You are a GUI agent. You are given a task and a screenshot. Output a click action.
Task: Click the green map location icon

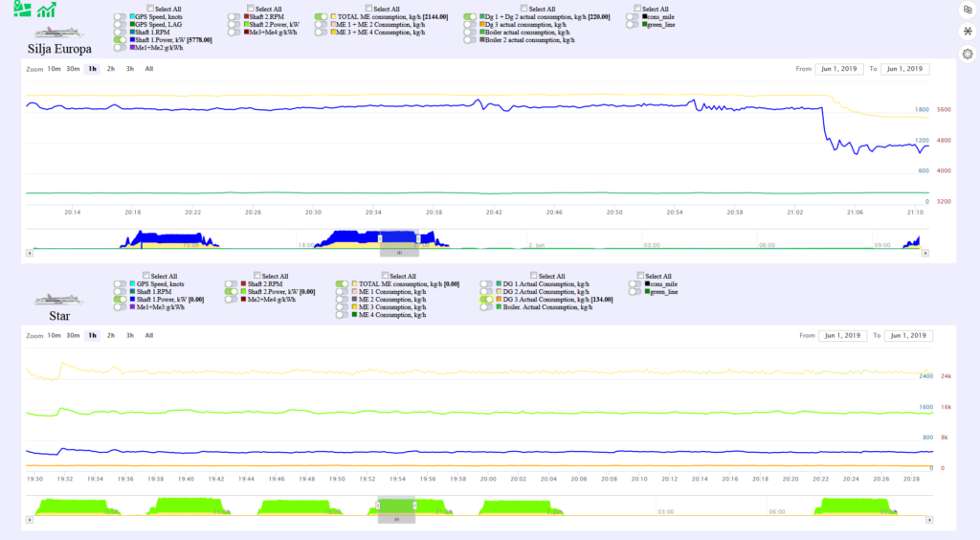coord(20,10)
